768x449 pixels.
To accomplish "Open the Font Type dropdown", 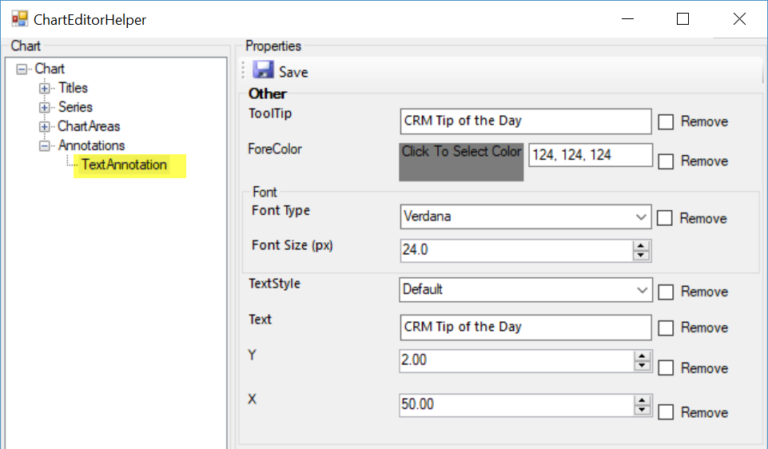I will [x=640, y=216].
